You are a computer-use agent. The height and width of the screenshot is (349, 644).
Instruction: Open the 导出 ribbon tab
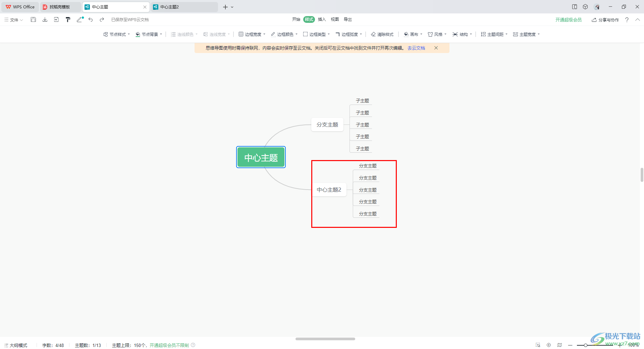click(x=348, y=19)
